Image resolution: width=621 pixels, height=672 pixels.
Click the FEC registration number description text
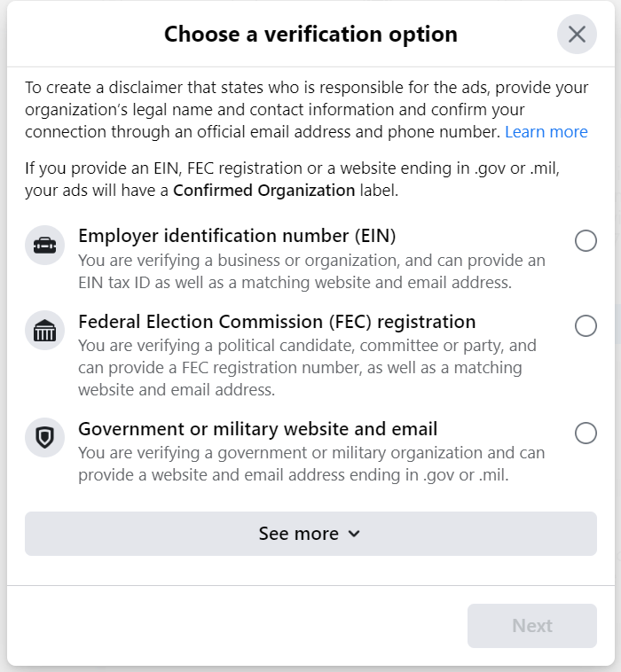(307, 367)
